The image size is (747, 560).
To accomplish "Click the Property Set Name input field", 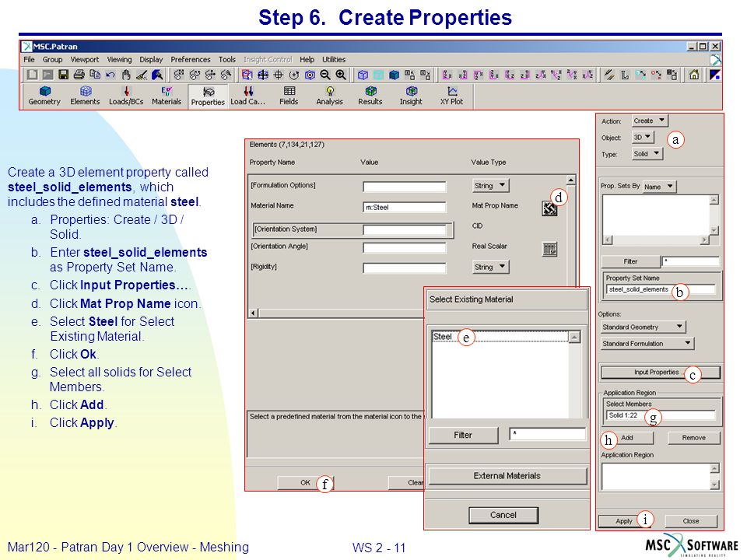I will [661, 289].
